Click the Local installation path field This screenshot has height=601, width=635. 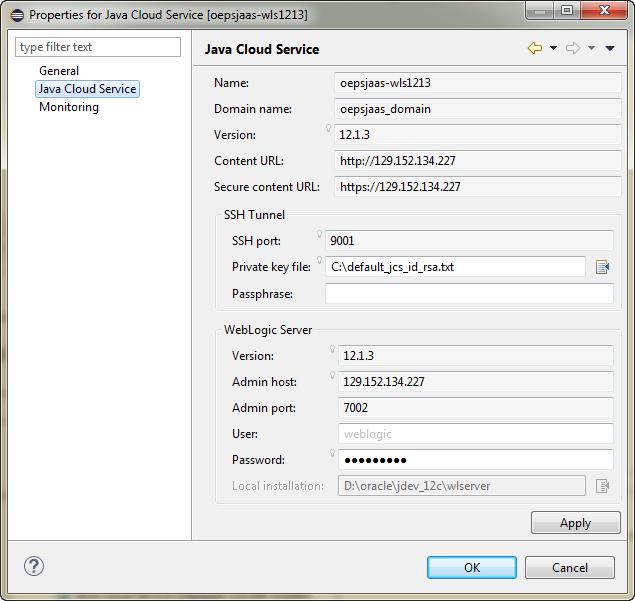coord(462,486)
